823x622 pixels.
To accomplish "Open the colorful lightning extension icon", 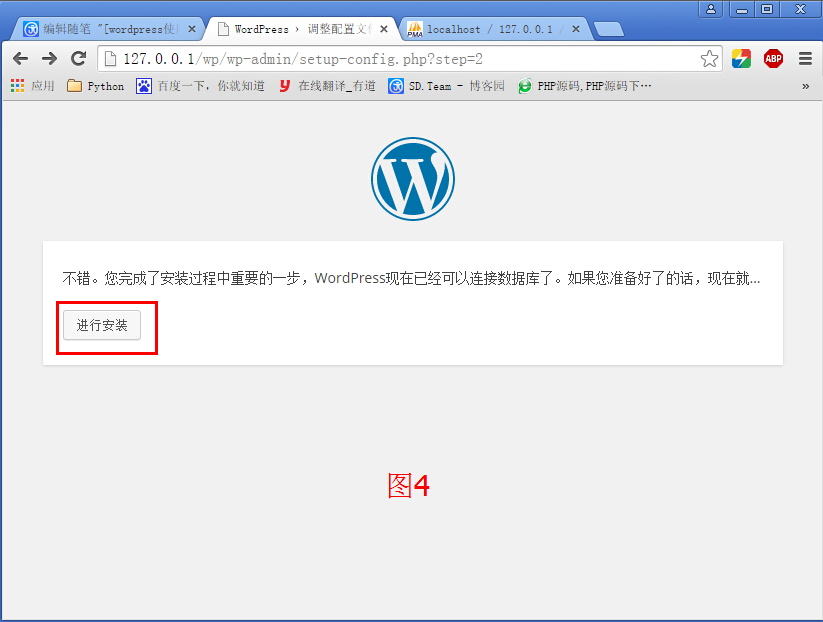I will pyautogui.click(x=741, y=59).
